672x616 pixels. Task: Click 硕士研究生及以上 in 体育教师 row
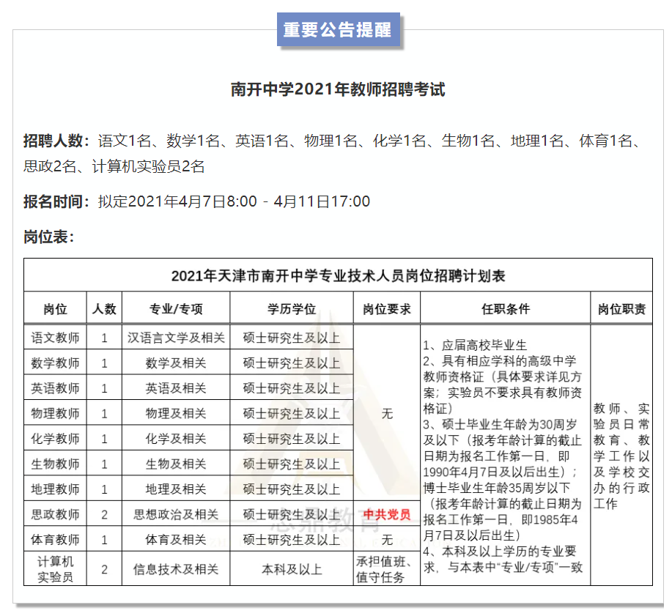pyautogui.click(x=292, y=539)
